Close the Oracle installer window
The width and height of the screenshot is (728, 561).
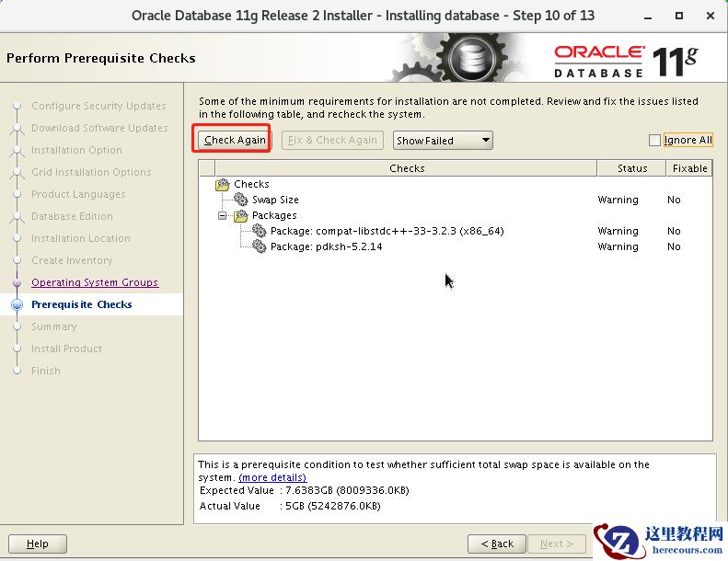[x=710, y=16]
